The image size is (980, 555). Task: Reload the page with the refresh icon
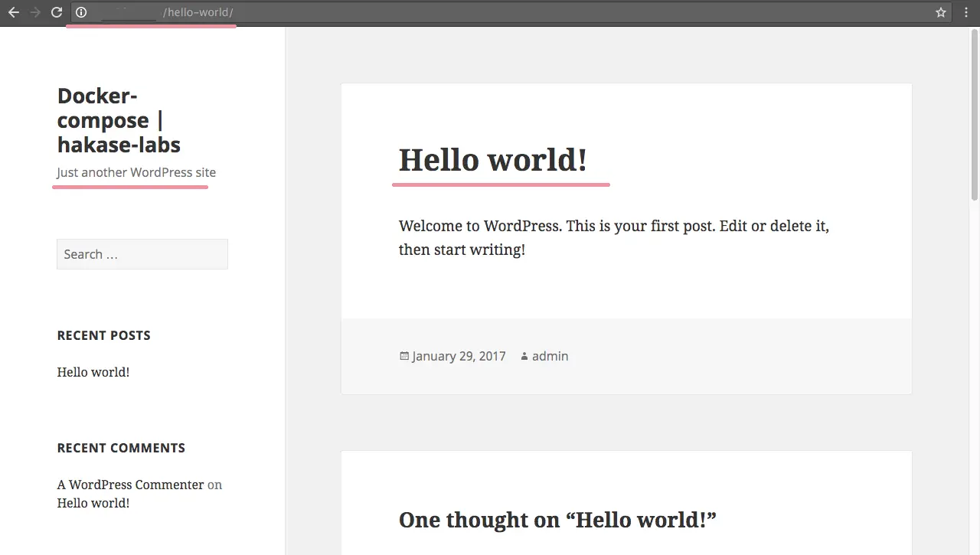click(57, 12)
